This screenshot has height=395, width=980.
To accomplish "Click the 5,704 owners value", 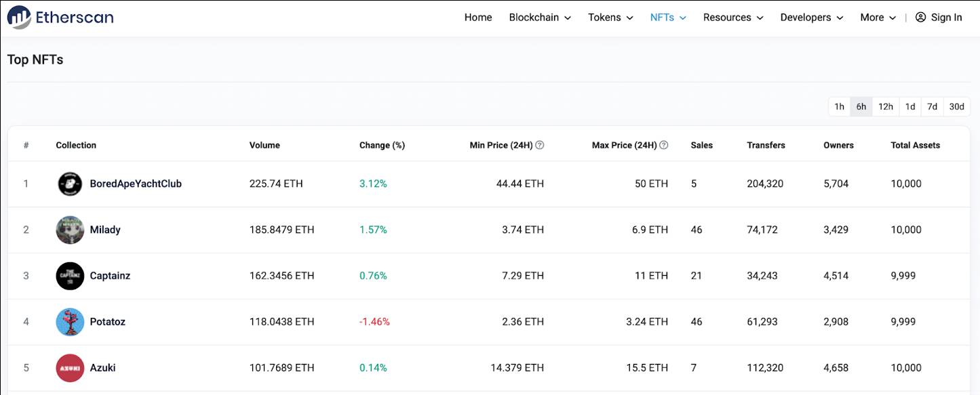I will coord(836,184).
